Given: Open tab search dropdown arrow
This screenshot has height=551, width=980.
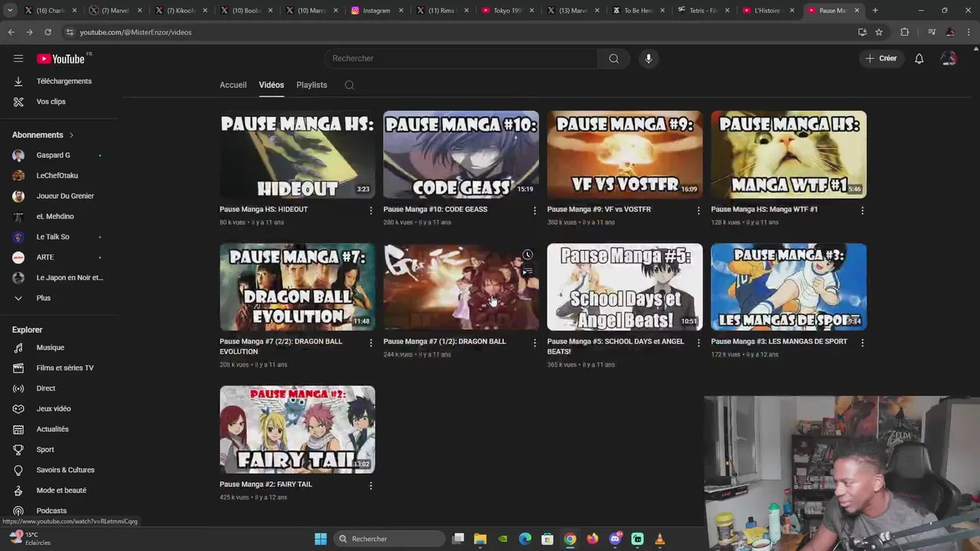Looking at the screenshot, I should coord(9,11).
